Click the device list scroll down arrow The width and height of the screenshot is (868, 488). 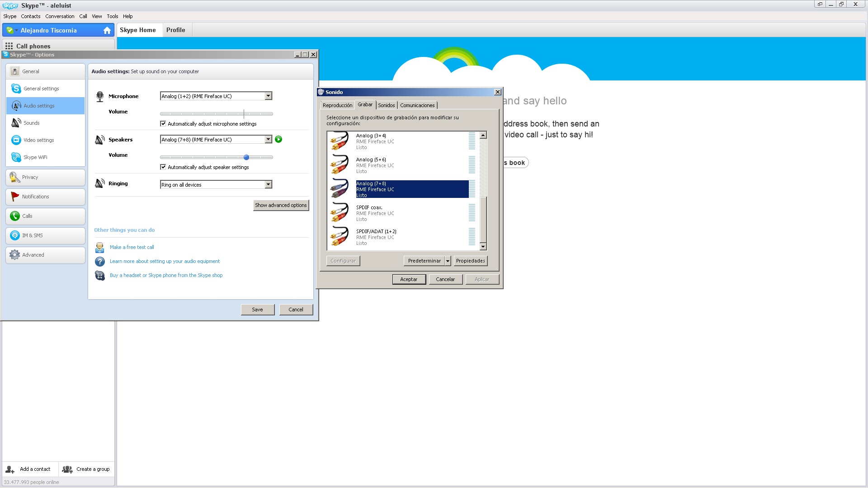click(x=483, y=247)
